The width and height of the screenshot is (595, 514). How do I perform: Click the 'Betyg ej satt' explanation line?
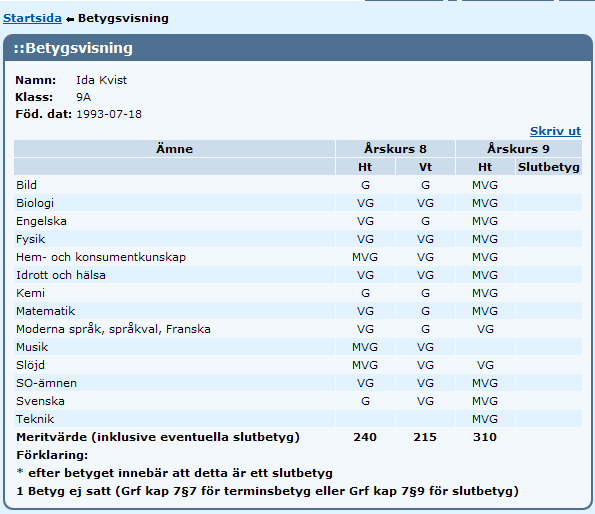pyautogui.click(x=268, y=491)
